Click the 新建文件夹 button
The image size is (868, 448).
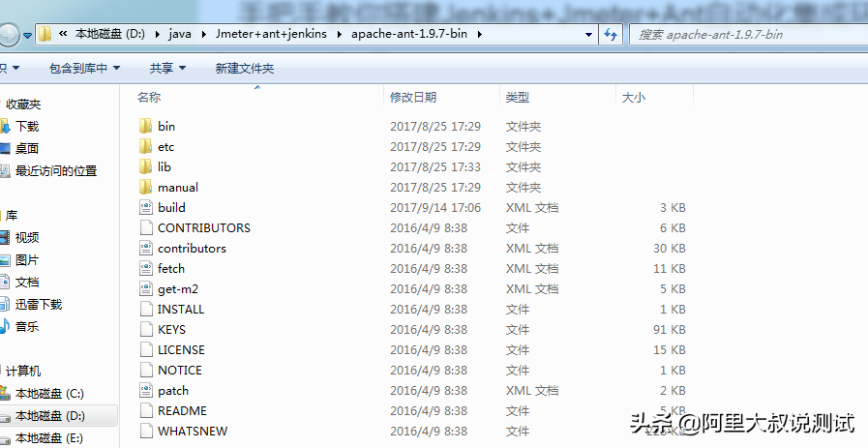(244, 68)
